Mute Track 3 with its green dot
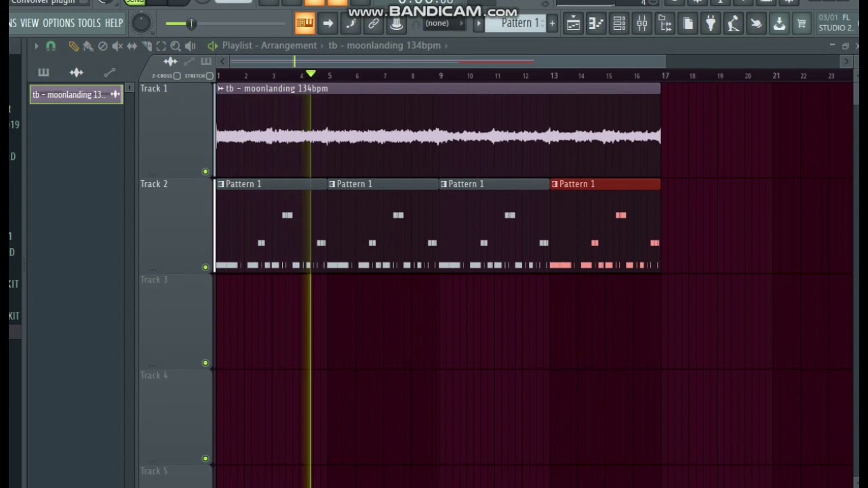This screenshot has height=488, width=868. (x=205, y=363)
